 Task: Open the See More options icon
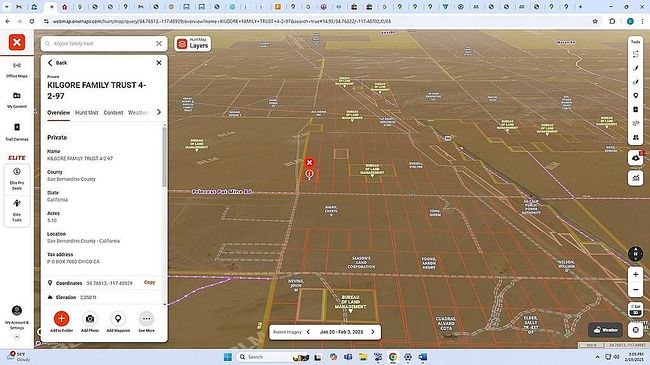coord(146,319)
